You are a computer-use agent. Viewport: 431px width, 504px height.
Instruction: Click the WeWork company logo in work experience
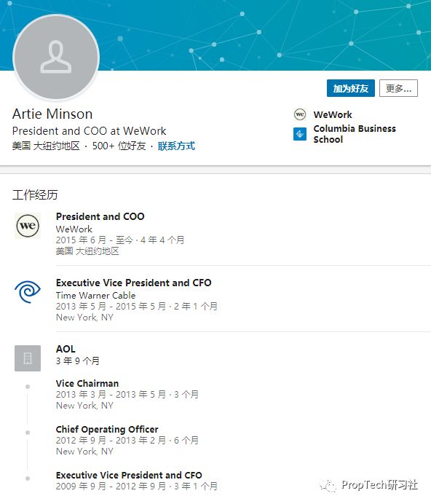[28, 226]
